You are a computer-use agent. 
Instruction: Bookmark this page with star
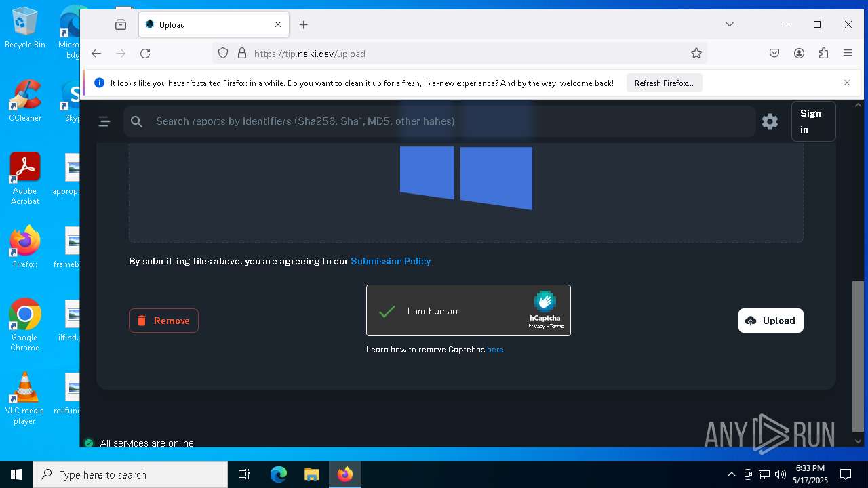(x=696, y=53)
